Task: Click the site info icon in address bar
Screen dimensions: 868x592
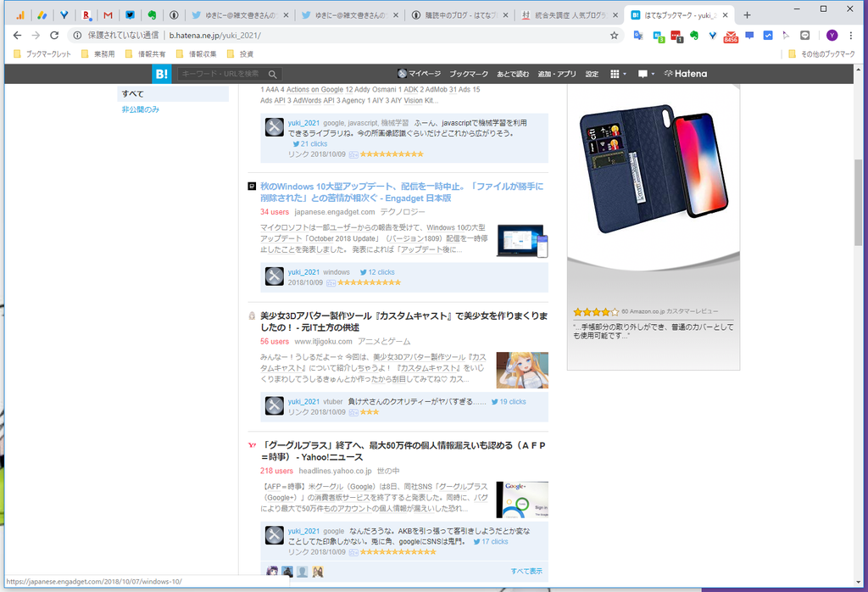Action: (x=77, y=36)
